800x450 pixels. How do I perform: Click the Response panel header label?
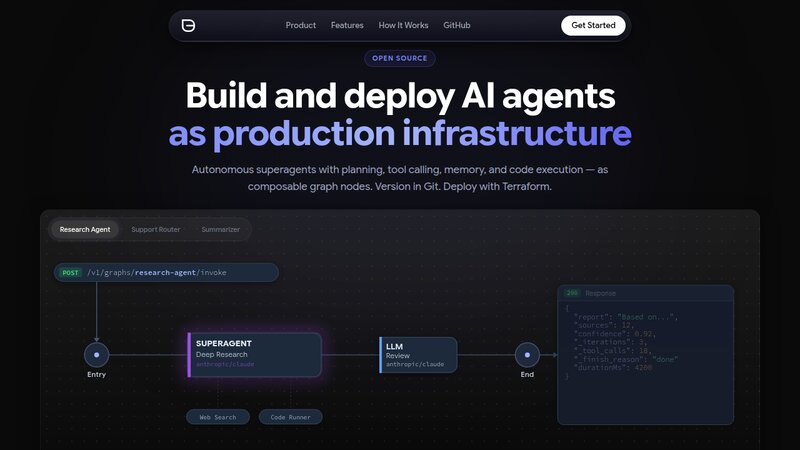601,293
